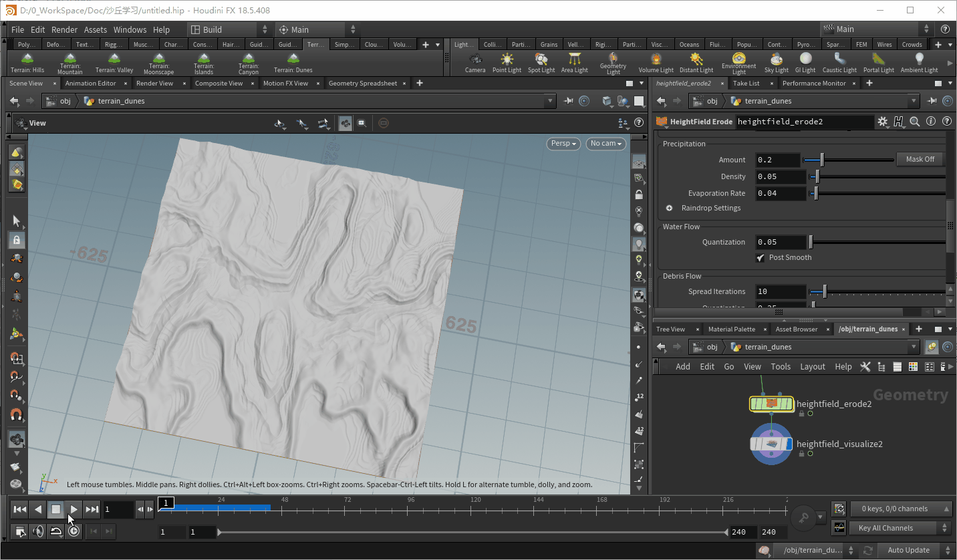This screenshot has width=957, height=560.
Task: Add a Geometry Light from the shelf
Action: [x=613, y=63]
